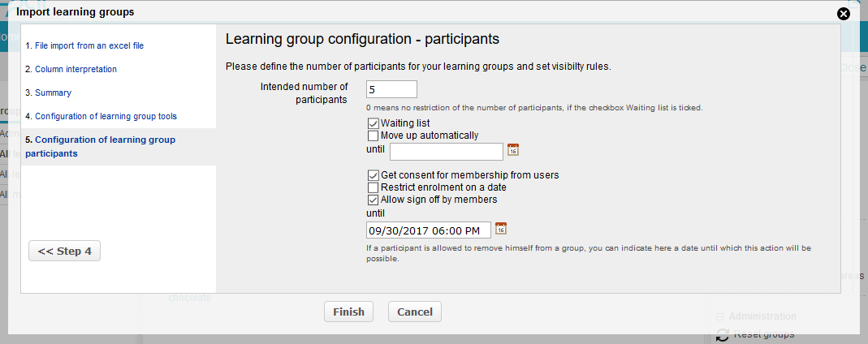Click the Reset groups icon in background
The image size is (868, 344).
[x=723, y=336]
